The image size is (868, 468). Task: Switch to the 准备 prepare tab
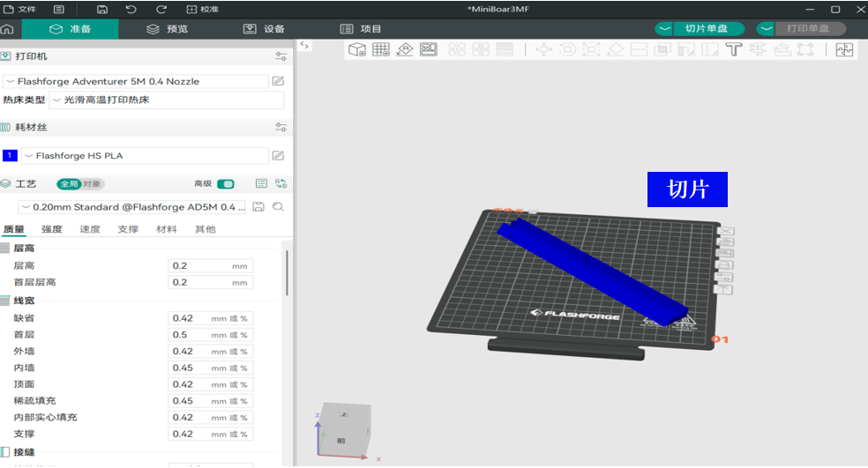71,29
